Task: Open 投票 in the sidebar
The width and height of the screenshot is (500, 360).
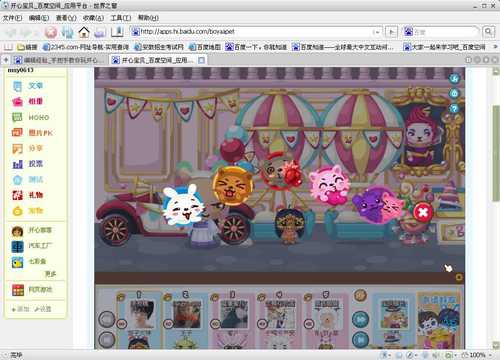Action: coord(28,164)
